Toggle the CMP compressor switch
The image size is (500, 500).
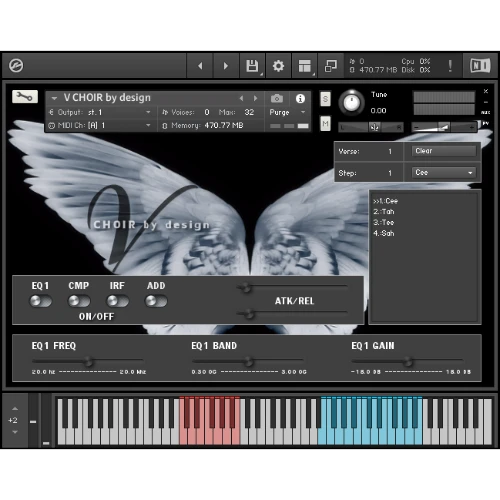tap(79, 301)
